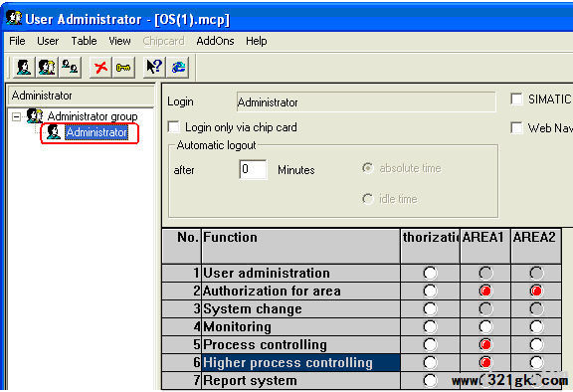Screen dimensions: 573x392
Task: Select the Higher process controlling function cell
Action: click(300, 362)
